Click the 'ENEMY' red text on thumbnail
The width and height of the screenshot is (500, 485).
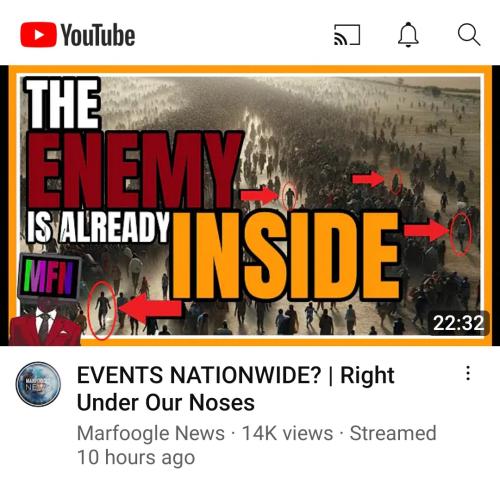[135, 170]
